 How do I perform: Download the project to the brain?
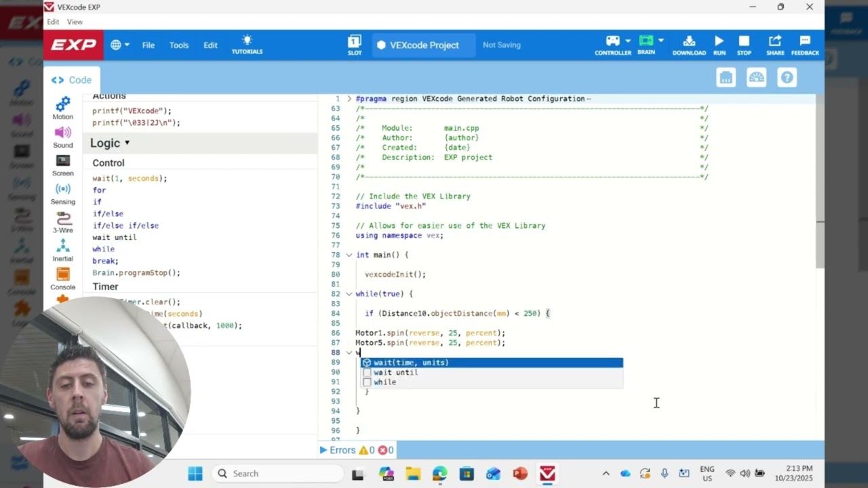pos(689,45)
